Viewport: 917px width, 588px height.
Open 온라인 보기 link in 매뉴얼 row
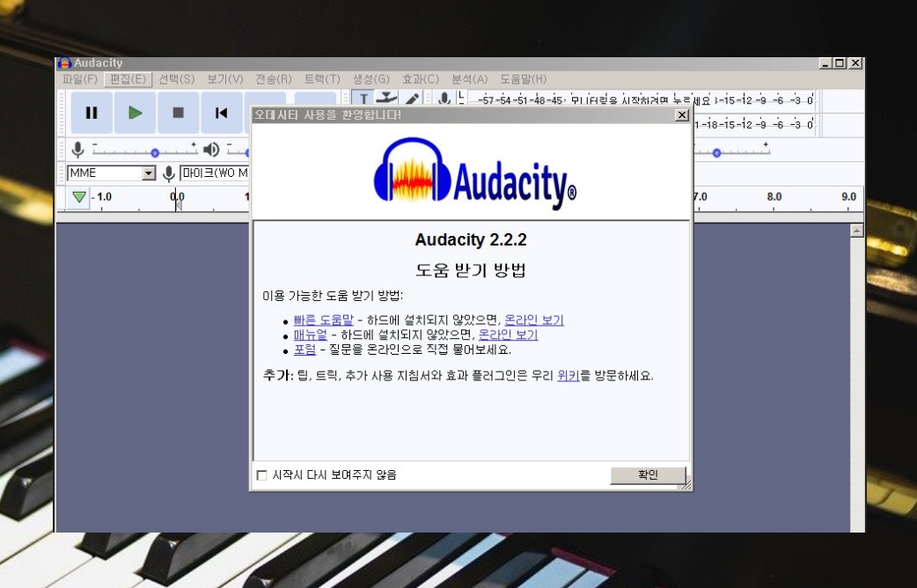pyautogui.click(x=508, y=334)
